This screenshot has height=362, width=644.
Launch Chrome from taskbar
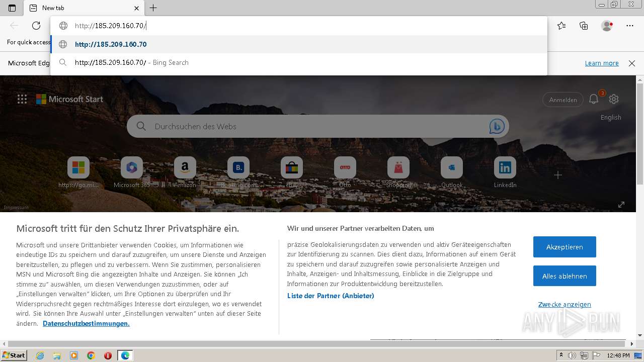(x=91, y=355)
